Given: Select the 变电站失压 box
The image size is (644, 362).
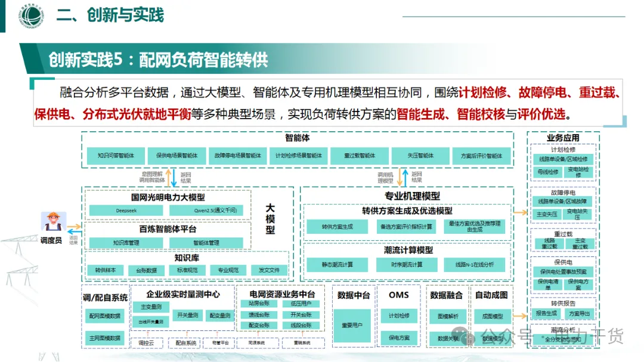Looking at the screenshot, I should click(577, 215).
